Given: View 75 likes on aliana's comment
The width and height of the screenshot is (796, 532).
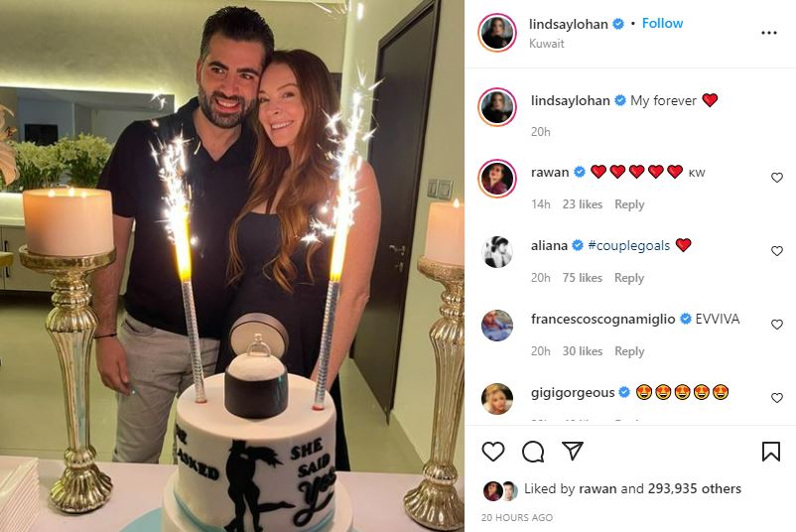Looking at the screenshot, I should click(583, 278).
